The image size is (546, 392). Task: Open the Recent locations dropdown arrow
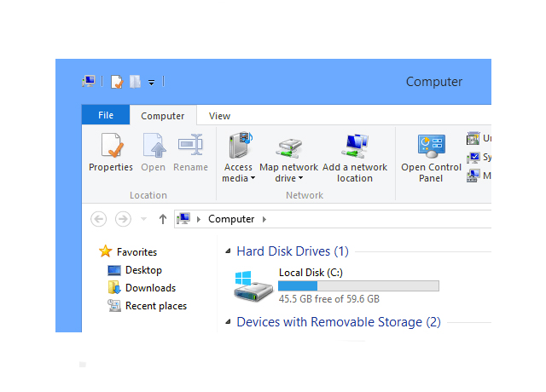coord(143,219)
